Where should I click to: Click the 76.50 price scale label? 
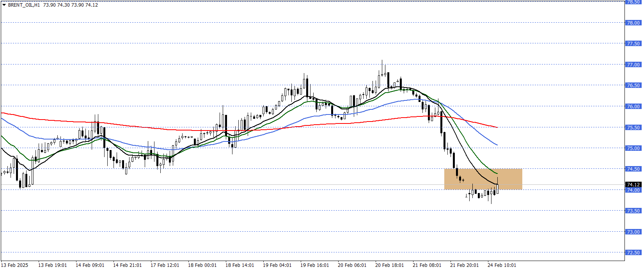pos(633,85)
